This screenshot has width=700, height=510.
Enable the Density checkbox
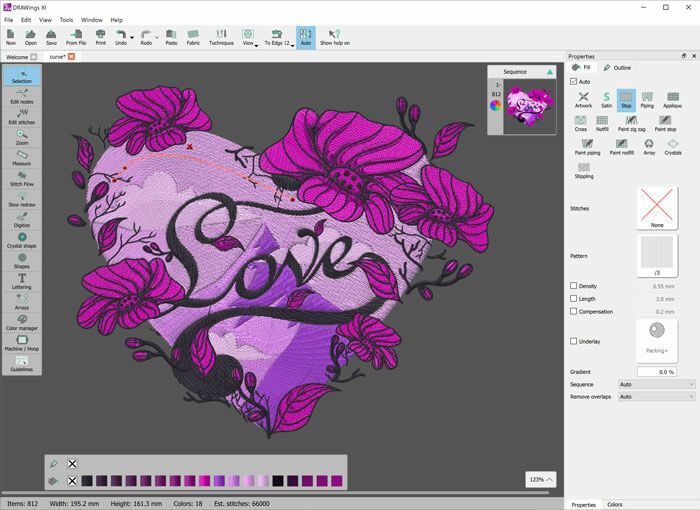click(x=574, y=285)
